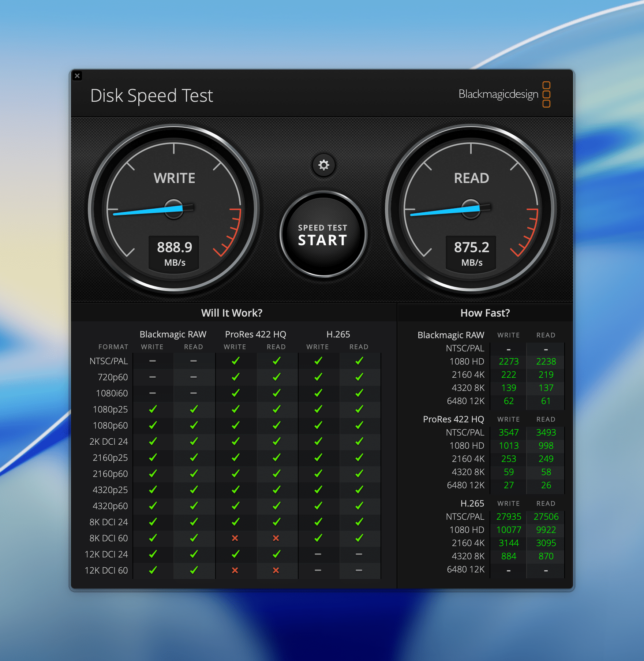The height and width of the screenshot is (661, 644).
Task: Click the green checkmark for 1080p25 Blackmagic RAW write
Action: pyautogui.click(x=152, y=409)
